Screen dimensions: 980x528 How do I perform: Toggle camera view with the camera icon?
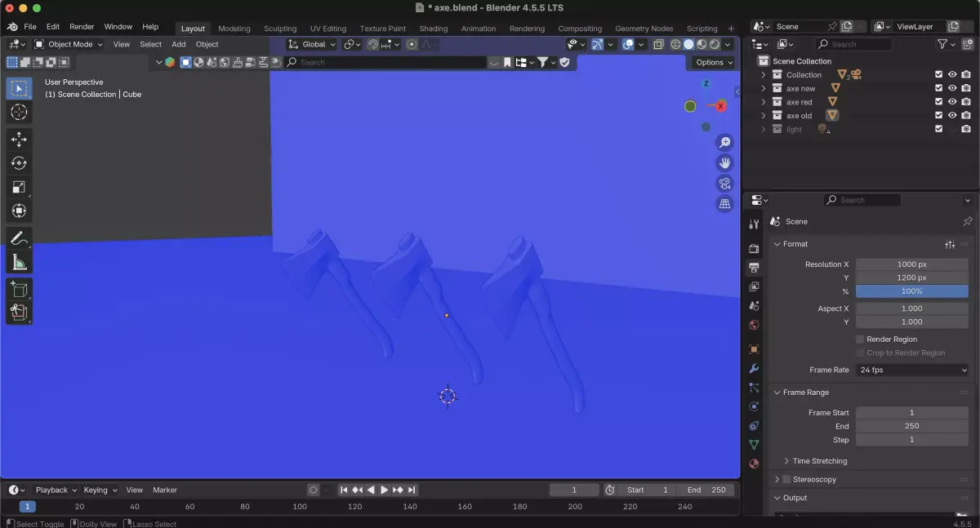pos(724,184)
